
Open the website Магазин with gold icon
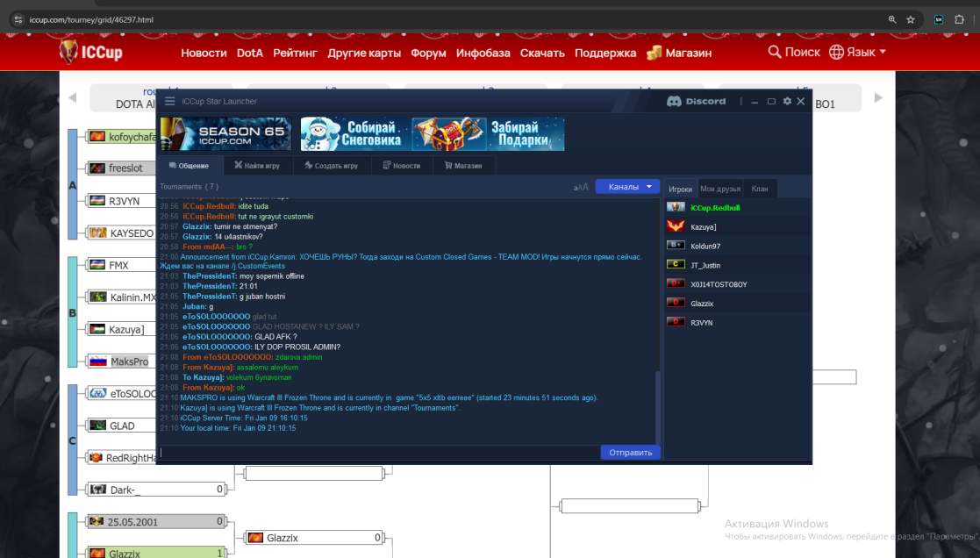[x=679, y=54]
